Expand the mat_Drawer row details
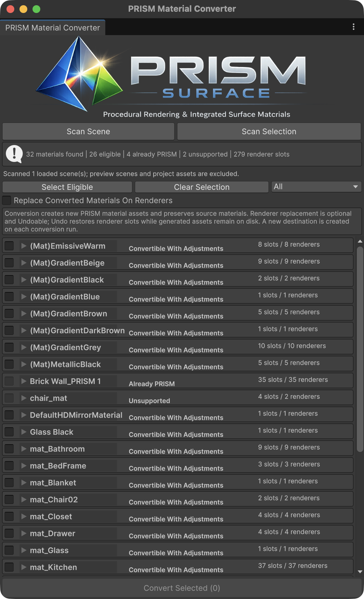 24,533
